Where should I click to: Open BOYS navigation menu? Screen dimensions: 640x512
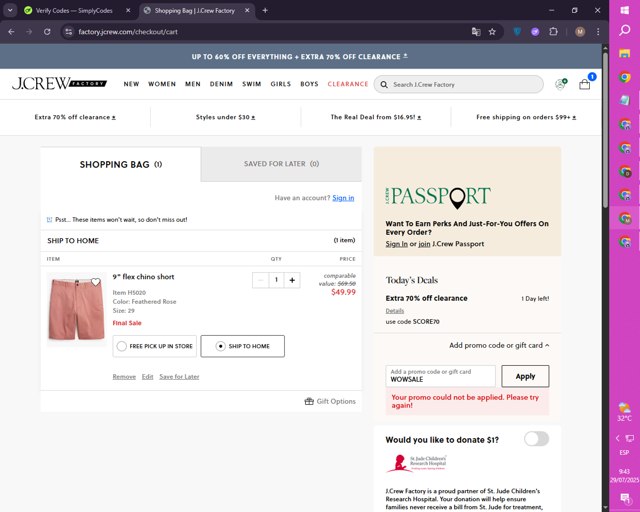coord(309,84)
